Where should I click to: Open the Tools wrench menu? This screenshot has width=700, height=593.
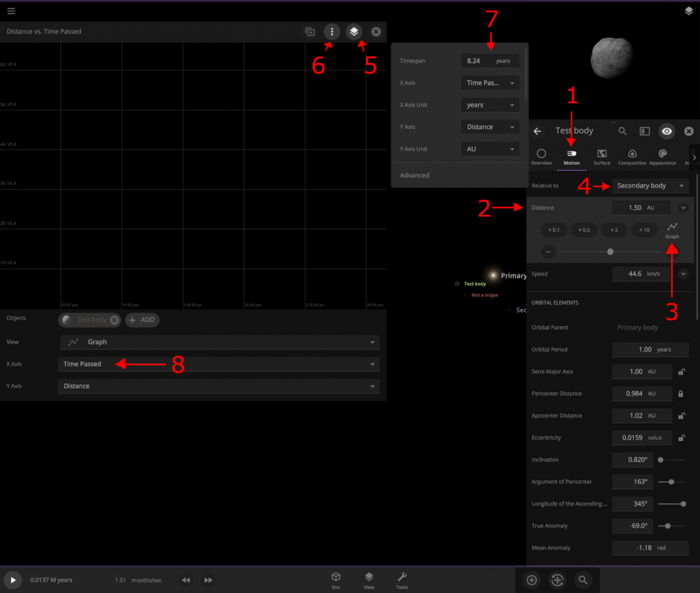[x=402, y=580]
